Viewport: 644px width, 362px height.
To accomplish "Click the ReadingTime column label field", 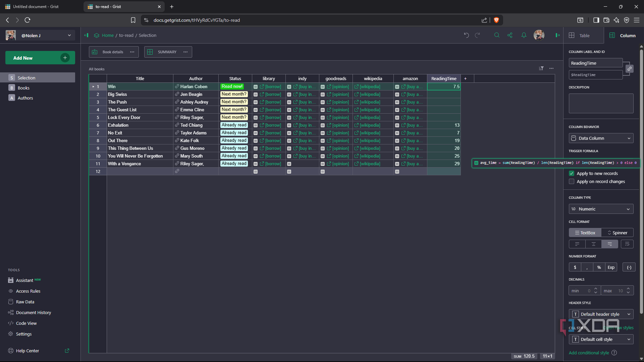I will click(x=595, y=62).
